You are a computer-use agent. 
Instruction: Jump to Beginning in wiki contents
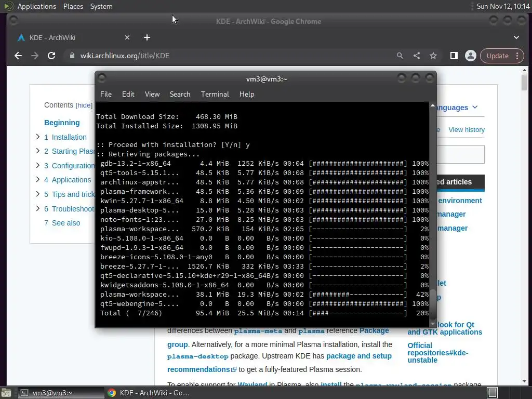(62, 123)
